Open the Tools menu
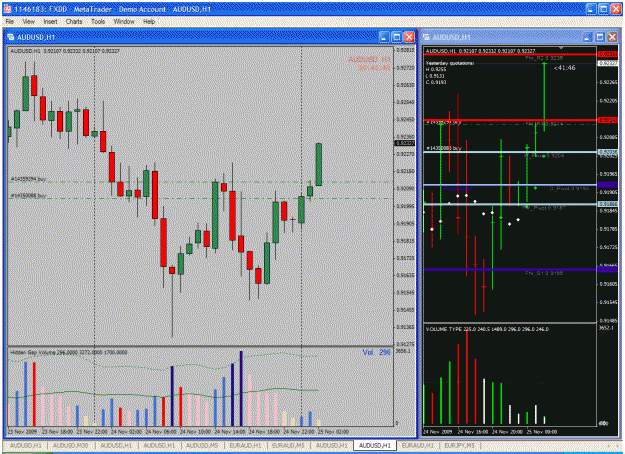Screen dimensions: 625x454 (98, 22)
